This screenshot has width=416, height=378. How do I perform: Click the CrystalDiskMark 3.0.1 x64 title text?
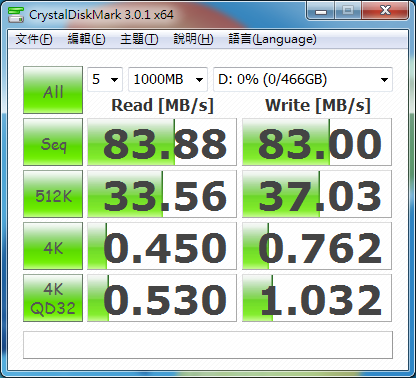pyautogui.click(x=101, y=15)
